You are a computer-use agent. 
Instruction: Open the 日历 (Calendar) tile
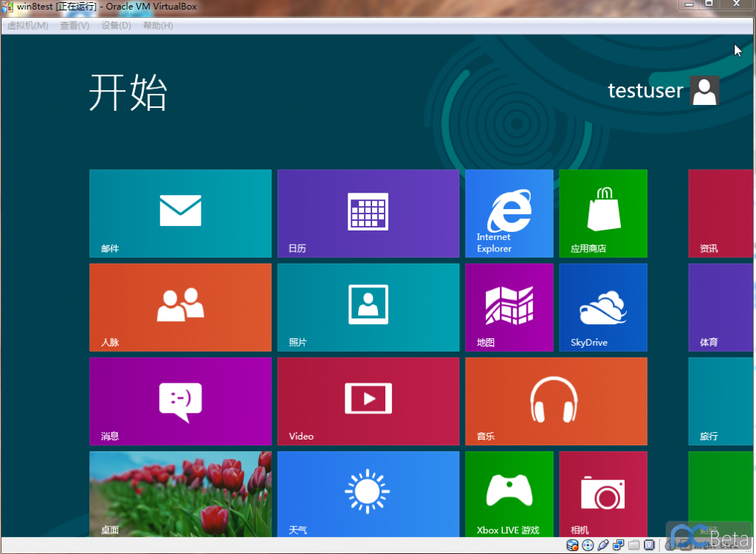tap(368, 213)
